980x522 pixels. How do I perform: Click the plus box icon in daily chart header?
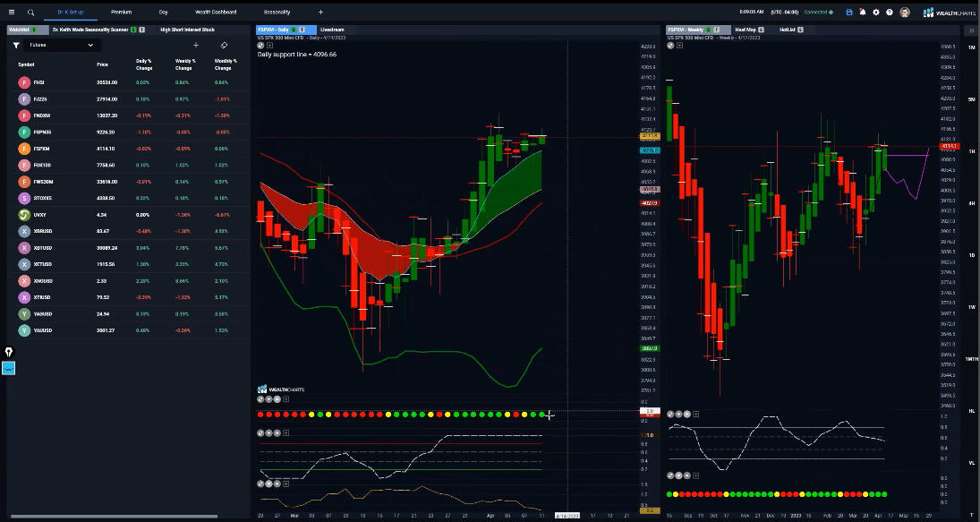269,45
